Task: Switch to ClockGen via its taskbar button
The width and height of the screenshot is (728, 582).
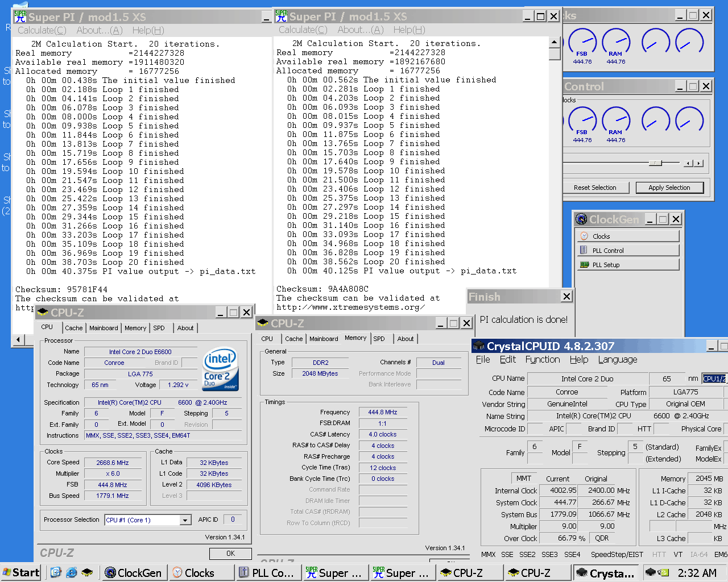Action: tap(134, 573)
